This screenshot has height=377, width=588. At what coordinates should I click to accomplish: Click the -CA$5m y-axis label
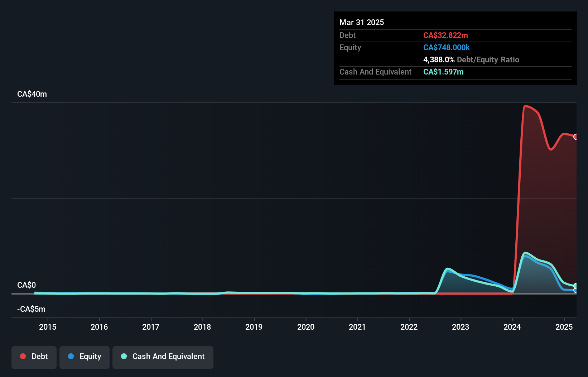(31, 309)
